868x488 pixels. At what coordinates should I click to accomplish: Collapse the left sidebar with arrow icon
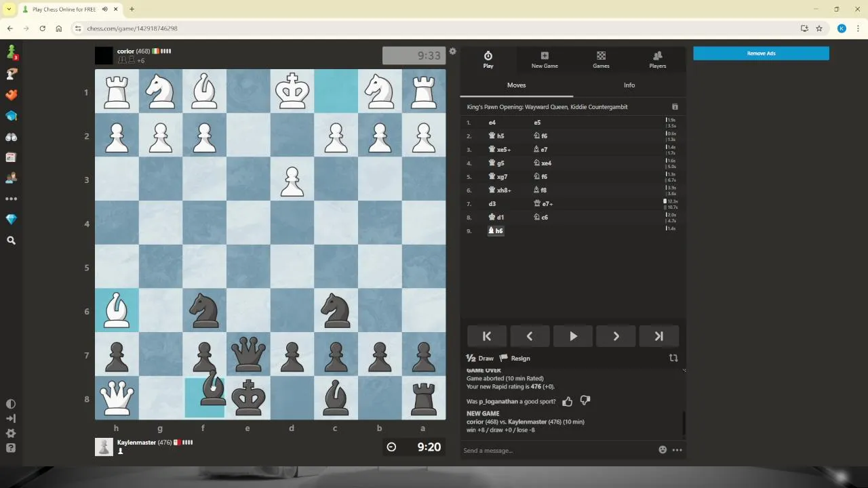pyautogui.click(x=11, y=418)
